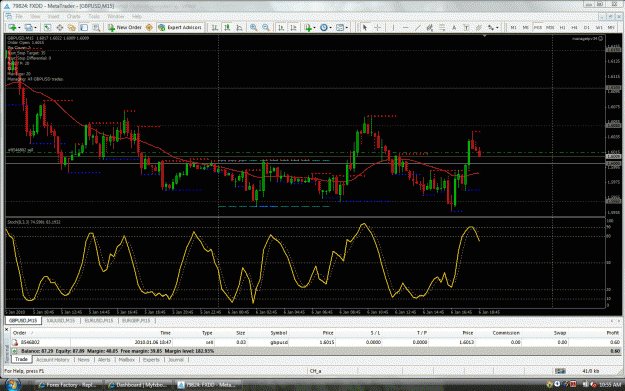Toggle Expert Advisors on or off
Screen dimensions: 625x391
180,28
